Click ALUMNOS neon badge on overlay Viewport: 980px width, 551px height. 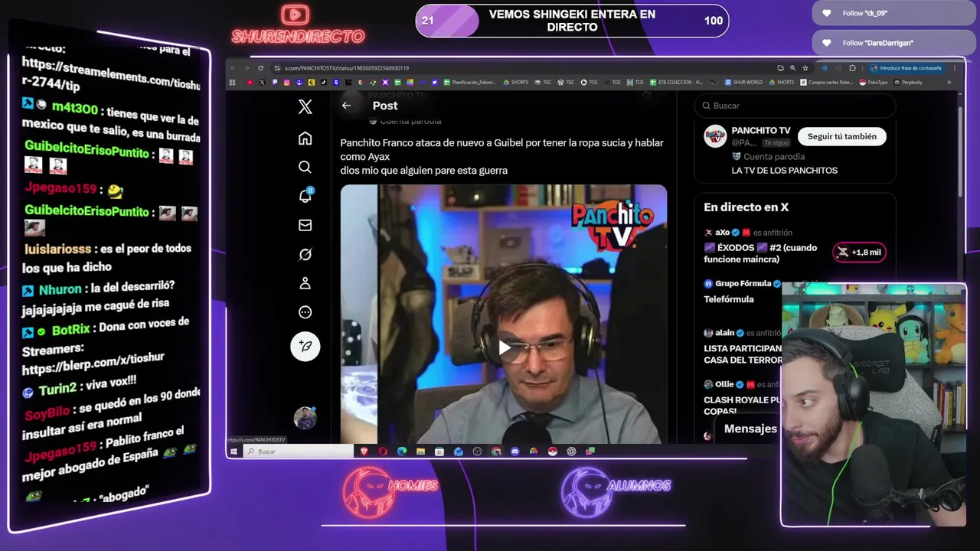coord(616,491)
